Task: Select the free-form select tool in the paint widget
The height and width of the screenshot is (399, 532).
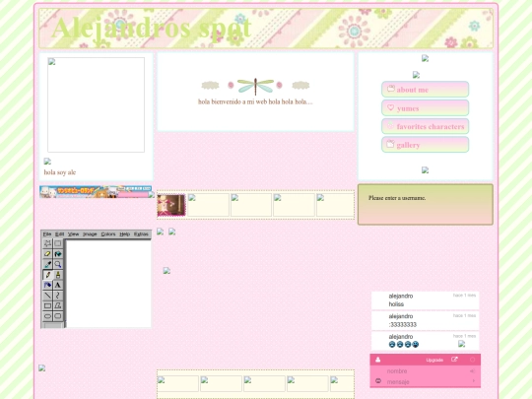Action: pos(47,243)
